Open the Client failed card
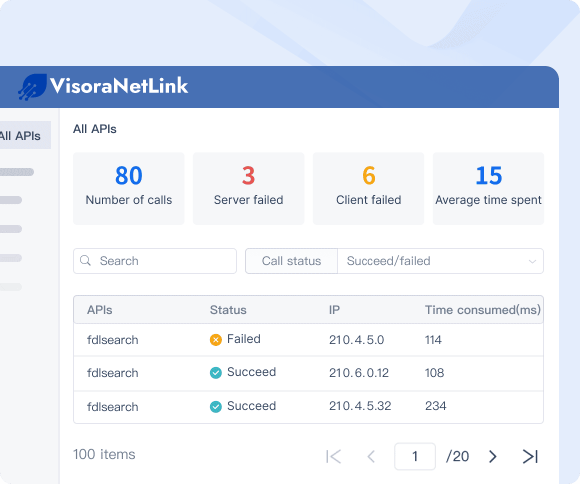 368,188
